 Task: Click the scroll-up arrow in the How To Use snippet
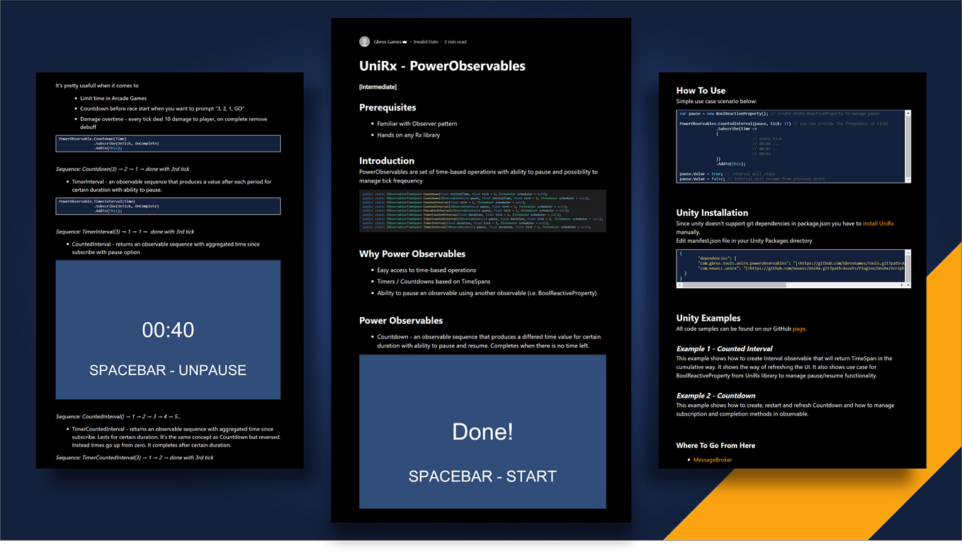(907, 113)
